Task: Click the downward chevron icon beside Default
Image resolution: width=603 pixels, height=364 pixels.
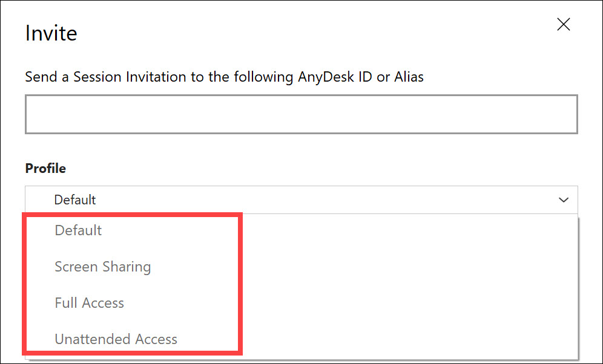Action: (x=564, y=200)
